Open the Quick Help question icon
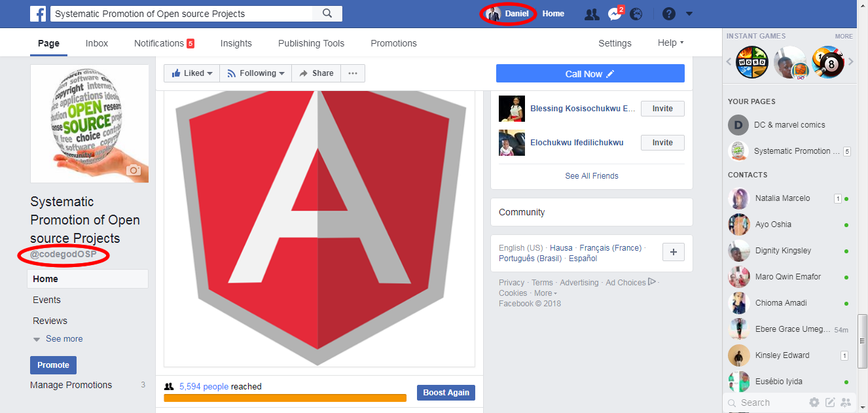The image size is (868, 413). pyautogui.click(x=668, y=14)
